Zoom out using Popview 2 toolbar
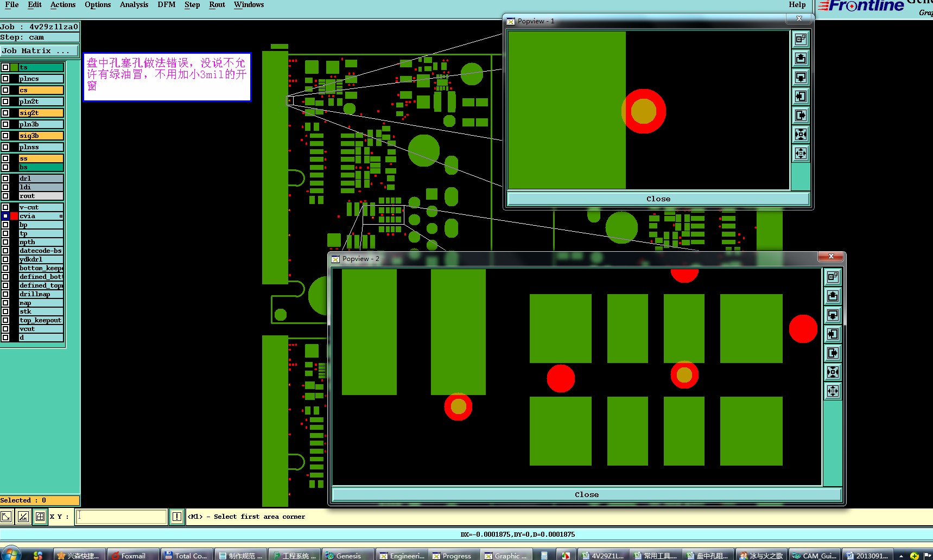Viewport: 933px width, 560px height. [x=833, y=391]
